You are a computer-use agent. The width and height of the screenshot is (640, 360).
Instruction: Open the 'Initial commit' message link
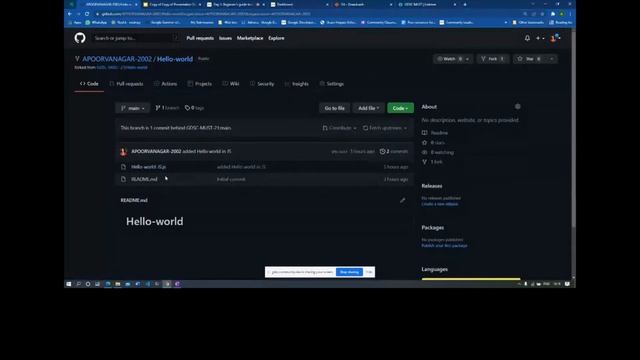231,179
